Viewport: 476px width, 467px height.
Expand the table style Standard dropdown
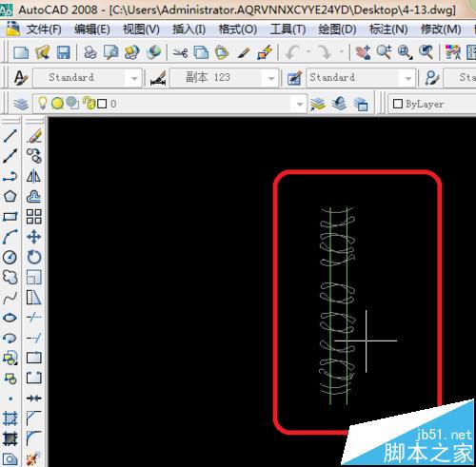(x=408, y=78)
